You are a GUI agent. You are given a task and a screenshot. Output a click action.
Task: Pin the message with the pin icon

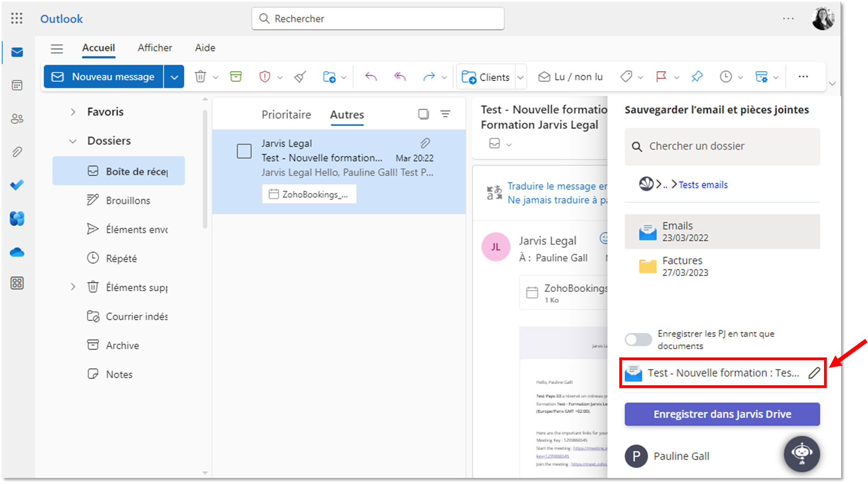coord(697,76)
